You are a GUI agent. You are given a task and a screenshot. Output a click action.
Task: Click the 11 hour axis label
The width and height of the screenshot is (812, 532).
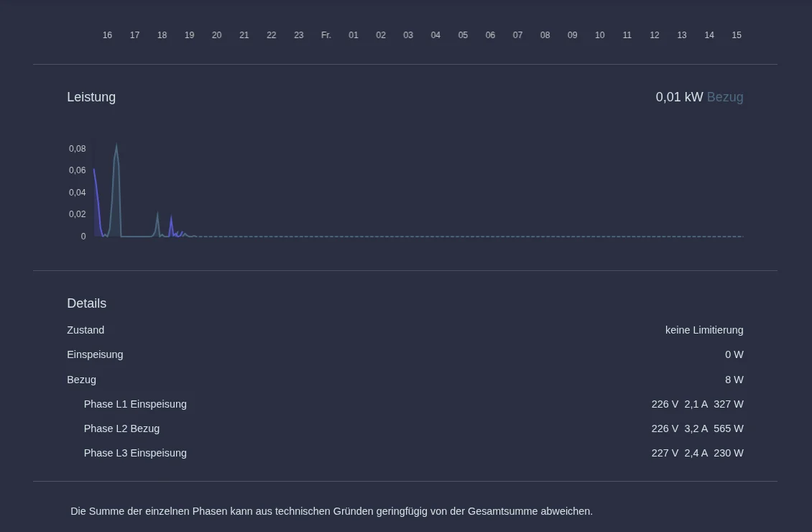click(x=627, y=35)
